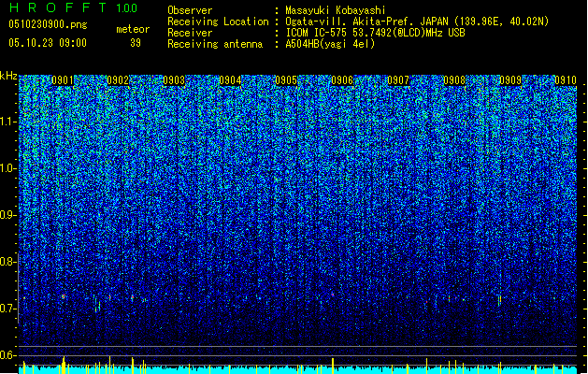
Task: Click the HROFFT 1.0.0 title text
Action: click(73, 7)
